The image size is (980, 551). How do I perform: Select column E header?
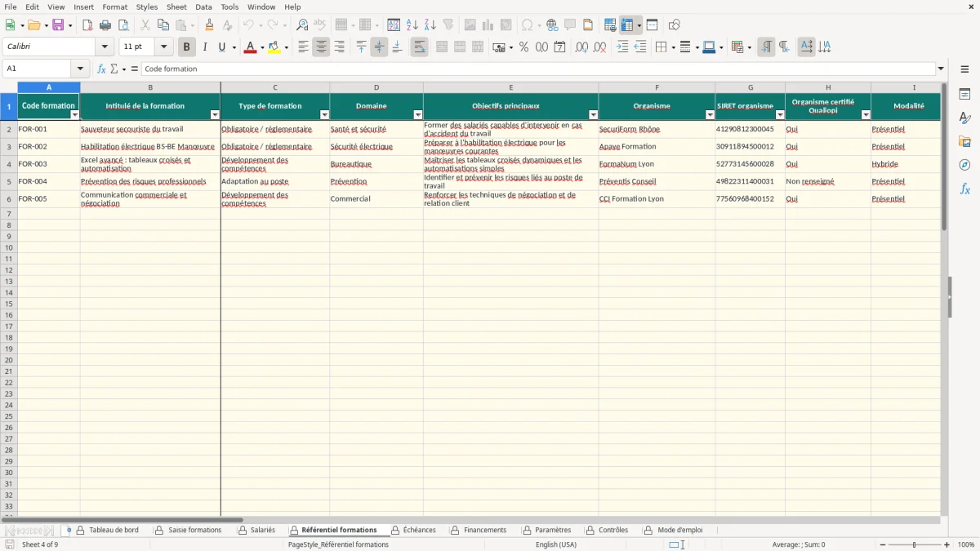click(511, 87)
